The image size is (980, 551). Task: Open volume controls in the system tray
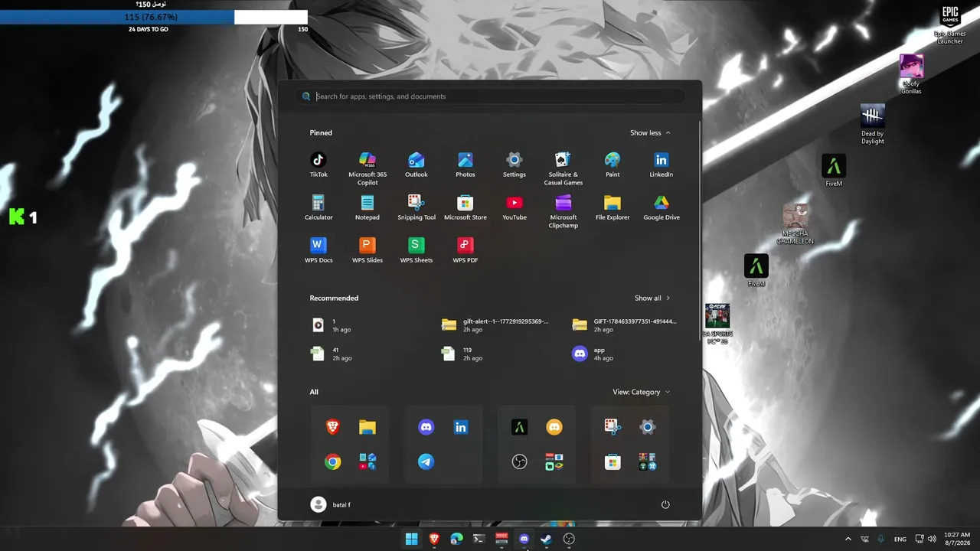point(932,539)
